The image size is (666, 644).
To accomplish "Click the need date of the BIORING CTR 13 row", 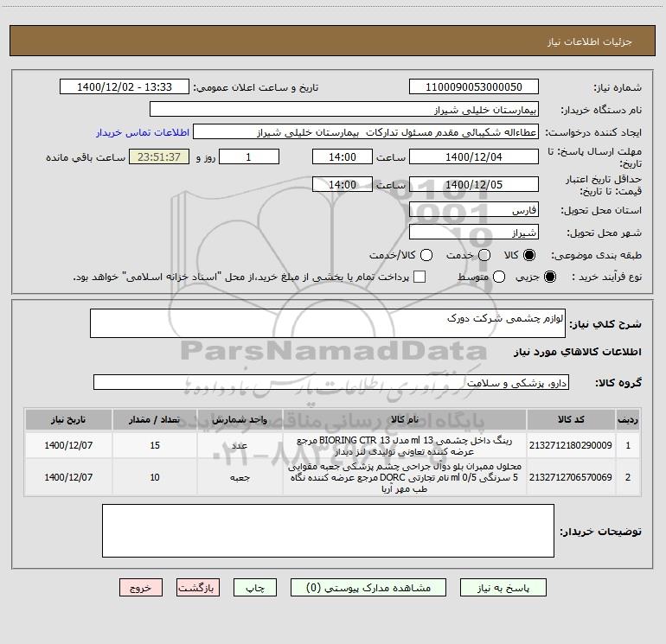I will coord(68,445).
